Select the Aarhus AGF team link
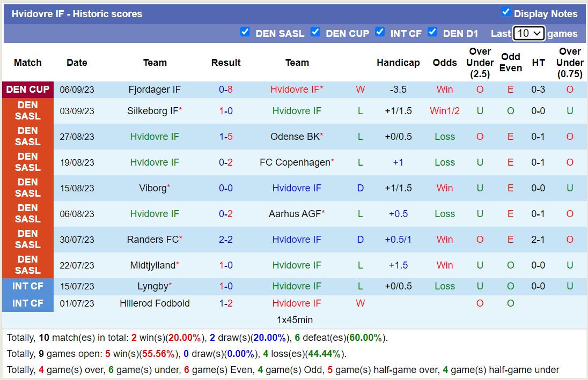 click(297, 214)
